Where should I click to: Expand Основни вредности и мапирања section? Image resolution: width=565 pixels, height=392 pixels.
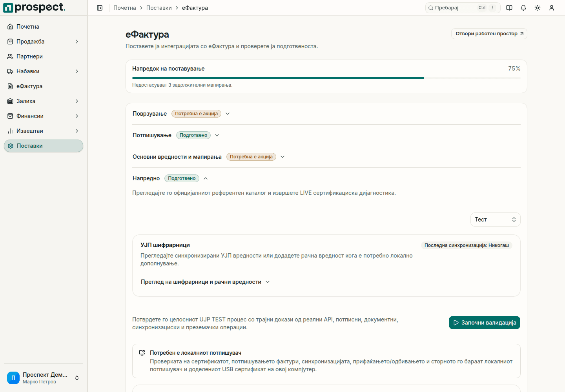click(x=209, y=157)
